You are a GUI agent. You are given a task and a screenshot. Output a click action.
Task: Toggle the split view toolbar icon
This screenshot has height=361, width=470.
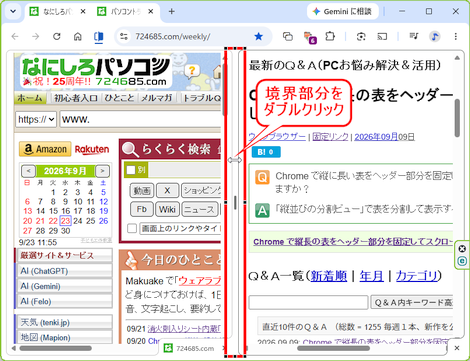tap(98, 36)
